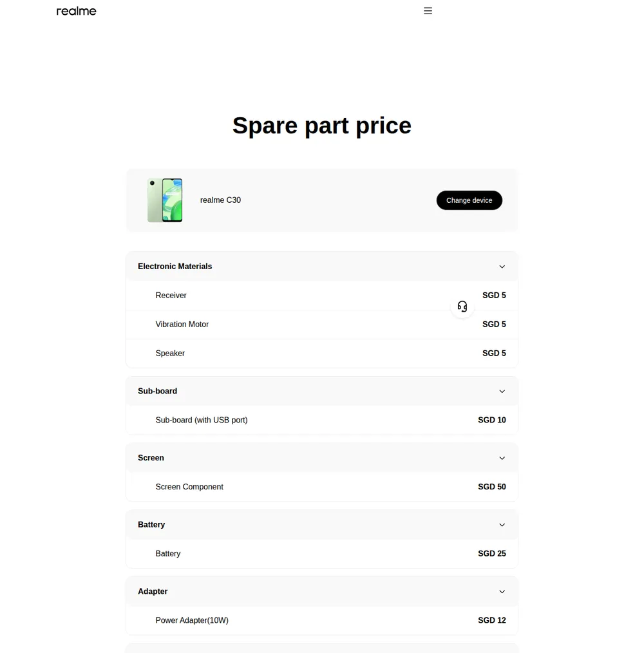Click the Battery price row
Image resolution: width=644 pixels, height=653 pixels.
point(321,554)
